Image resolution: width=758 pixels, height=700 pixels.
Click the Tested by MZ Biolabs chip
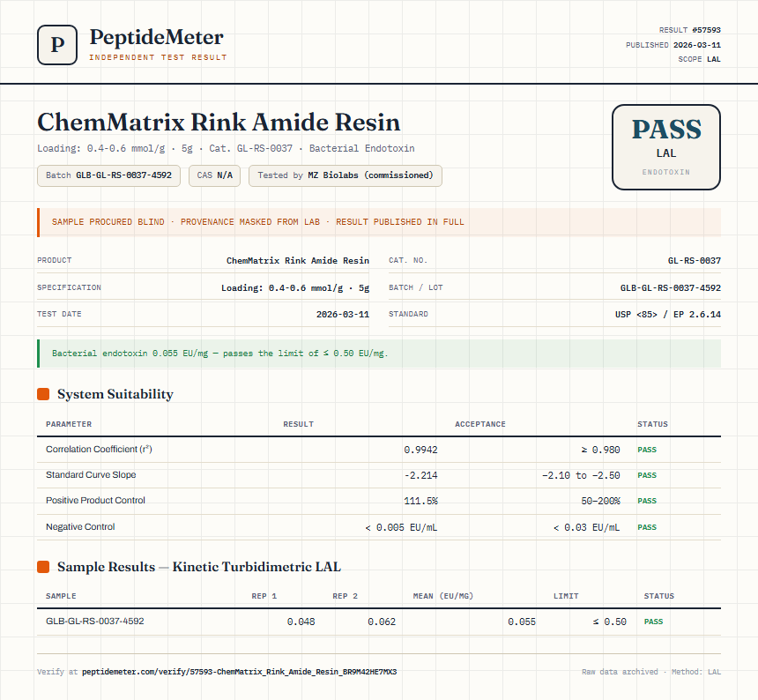pyautogui.click(x=346, y=175)
